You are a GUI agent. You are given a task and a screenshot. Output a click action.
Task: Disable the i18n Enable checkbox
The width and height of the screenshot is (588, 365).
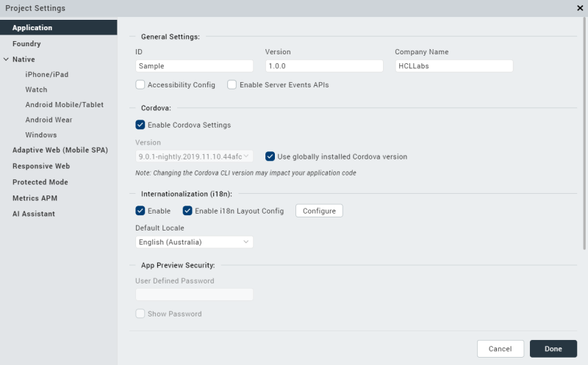click(x=140, y=212)
